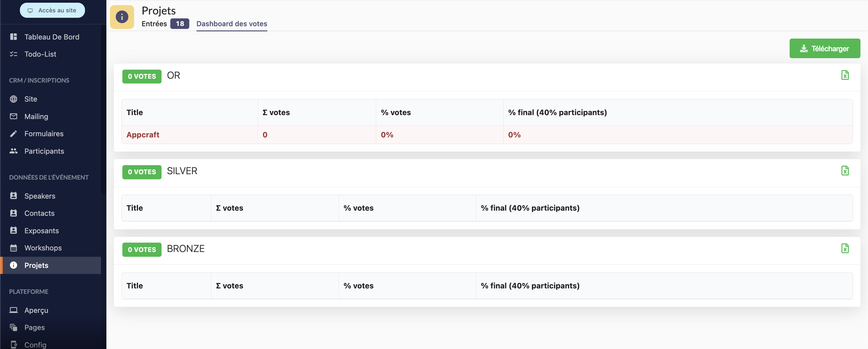Open Formulaires pencil icon
Viewport: 868px width, 349px height.
click(x=14, y=134)
